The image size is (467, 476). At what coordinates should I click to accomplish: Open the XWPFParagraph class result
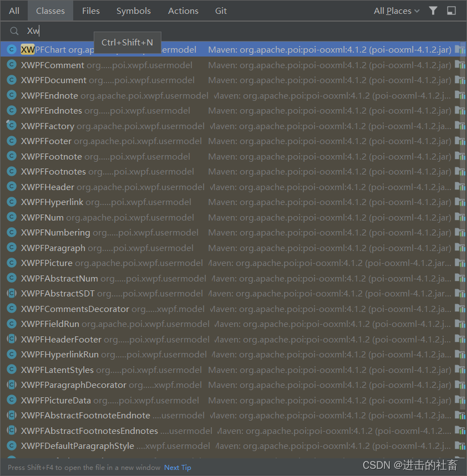click(233, 248)
